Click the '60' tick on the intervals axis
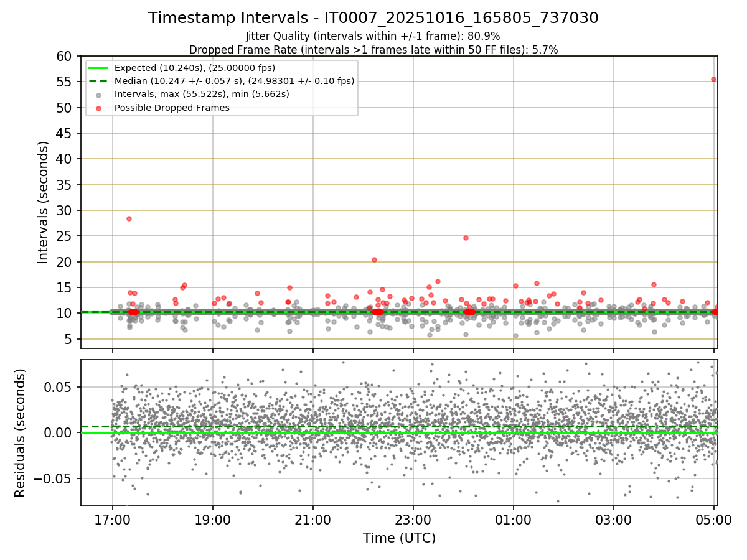Image resolution: width=747 pixels, height=560 pixels. (x=64, y=57)
